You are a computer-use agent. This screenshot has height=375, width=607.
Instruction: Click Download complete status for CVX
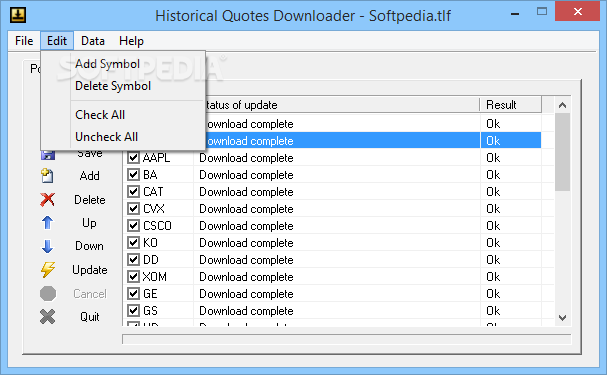click(x=246, y=209)
